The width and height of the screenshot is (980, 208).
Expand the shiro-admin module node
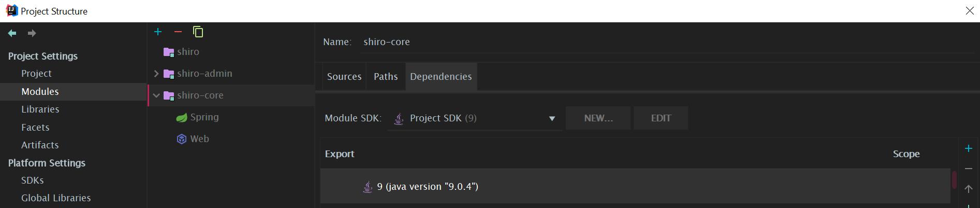(x=156, y=74)
